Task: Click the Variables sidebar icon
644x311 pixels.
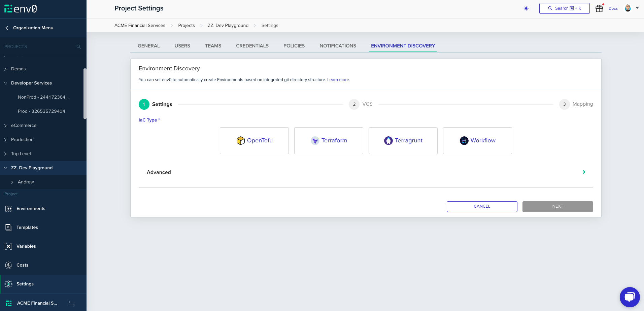Action: pos(8,246)
